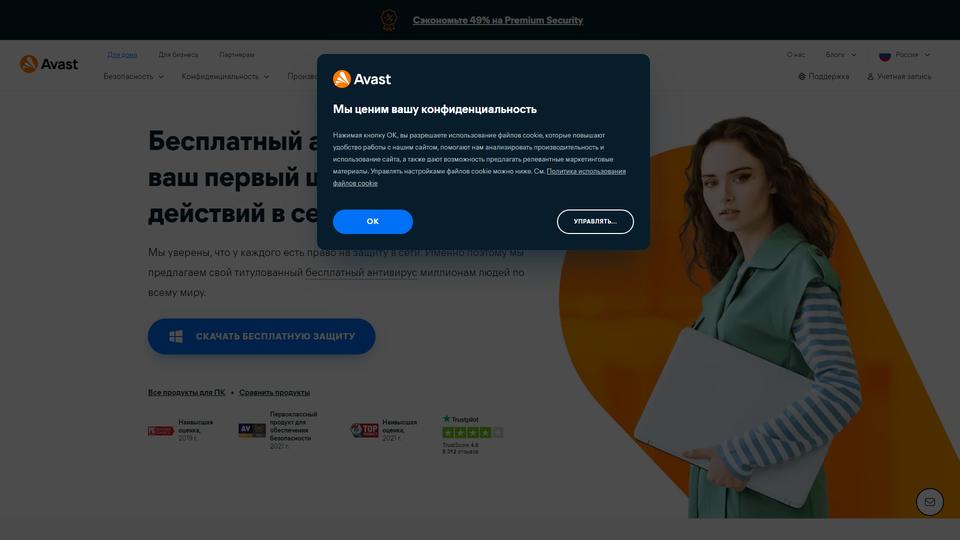Expand the Конфиденциальность dropdown menu

point(225,77)
